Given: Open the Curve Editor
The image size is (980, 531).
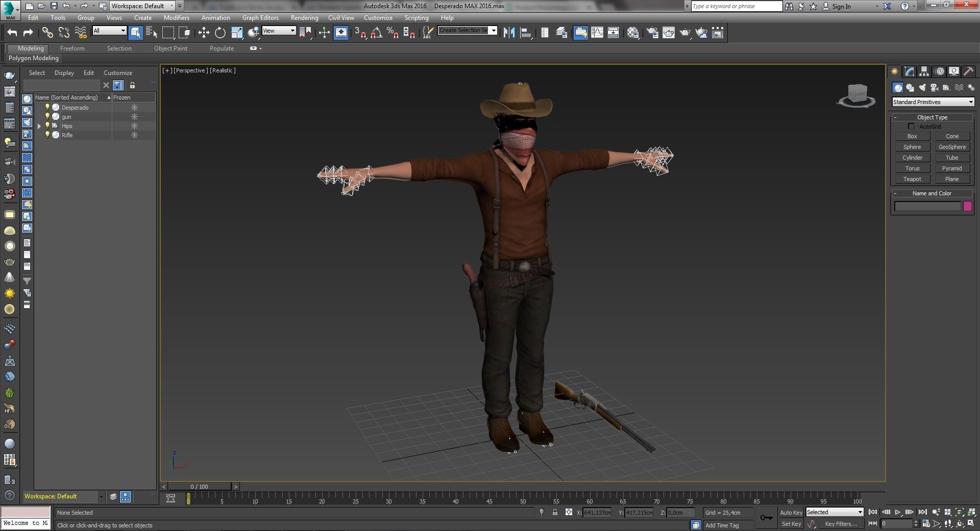Looking at the screenshot, I should click(597, 33).
